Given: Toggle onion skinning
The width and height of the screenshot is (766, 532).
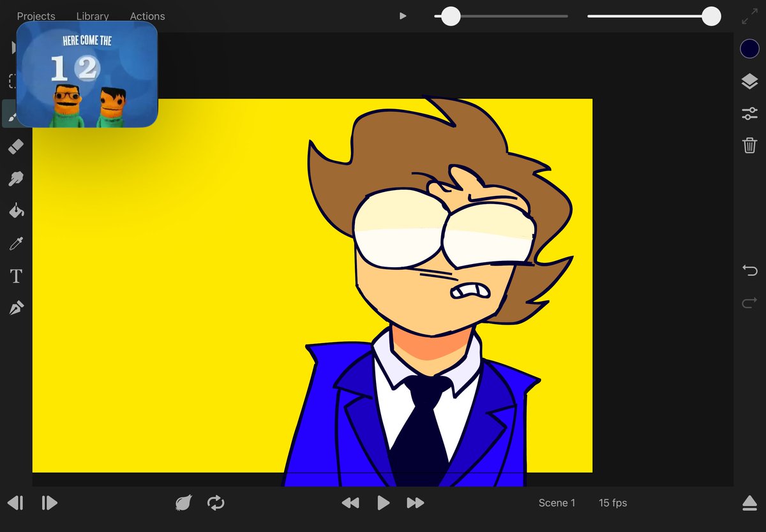Looking at the screenshot, I should tap(183, 503).
